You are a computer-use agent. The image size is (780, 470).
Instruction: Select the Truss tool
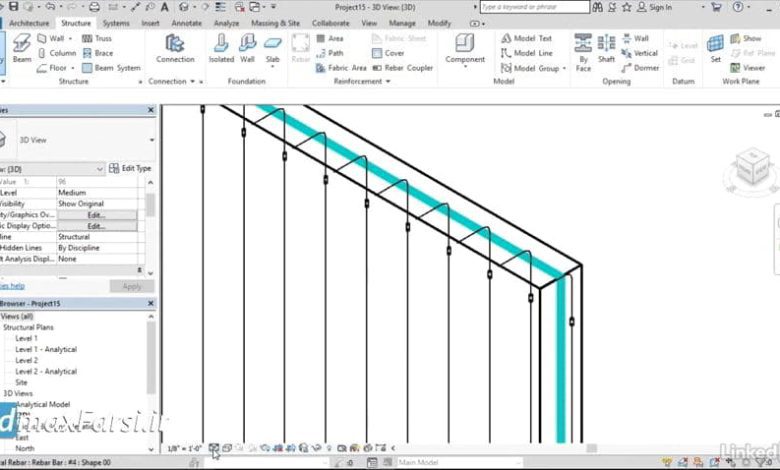click(x=97, y=38)
